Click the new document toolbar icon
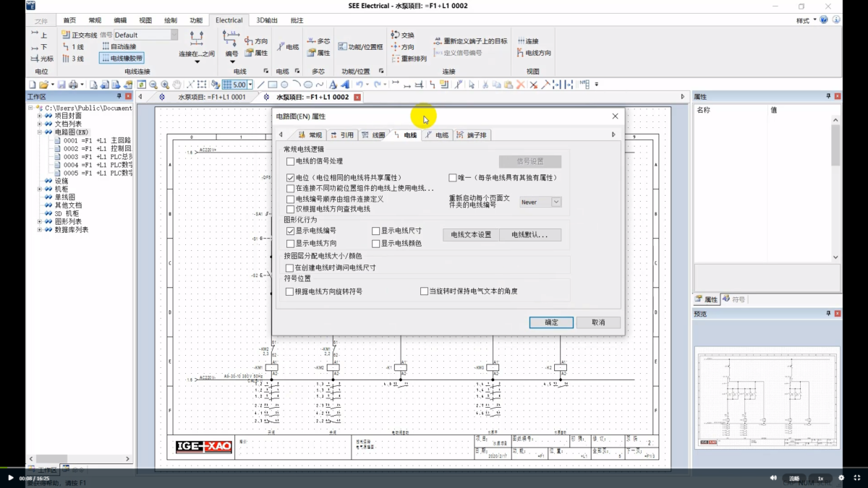Viewport: 868px width, 488px height. click(32, 85)
